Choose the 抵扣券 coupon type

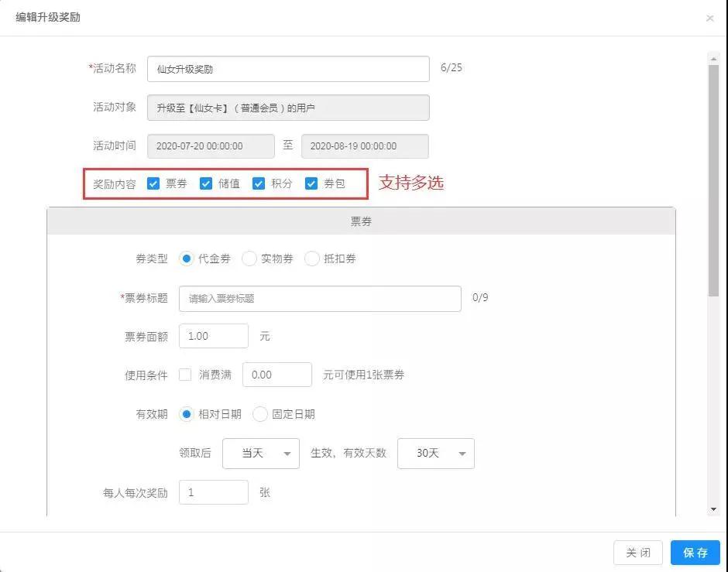312,259
